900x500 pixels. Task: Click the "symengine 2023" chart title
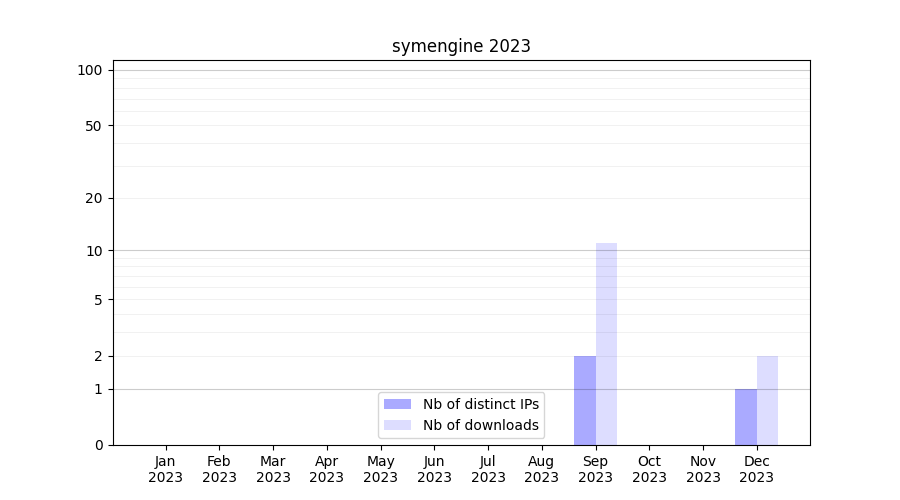coord(461,46)
